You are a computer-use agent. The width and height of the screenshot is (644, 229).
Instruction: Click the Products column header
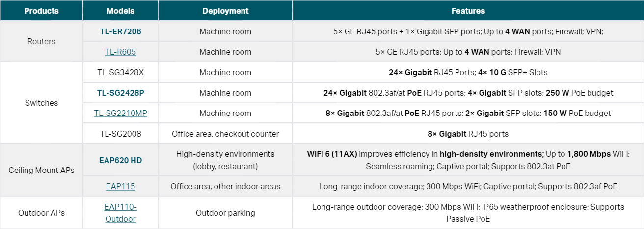[x=41, y=11]
